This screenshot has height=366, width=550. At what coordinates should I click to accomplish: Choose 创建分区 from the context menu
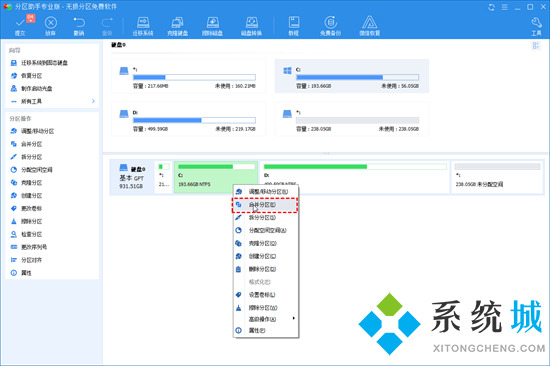pos(266,256)
